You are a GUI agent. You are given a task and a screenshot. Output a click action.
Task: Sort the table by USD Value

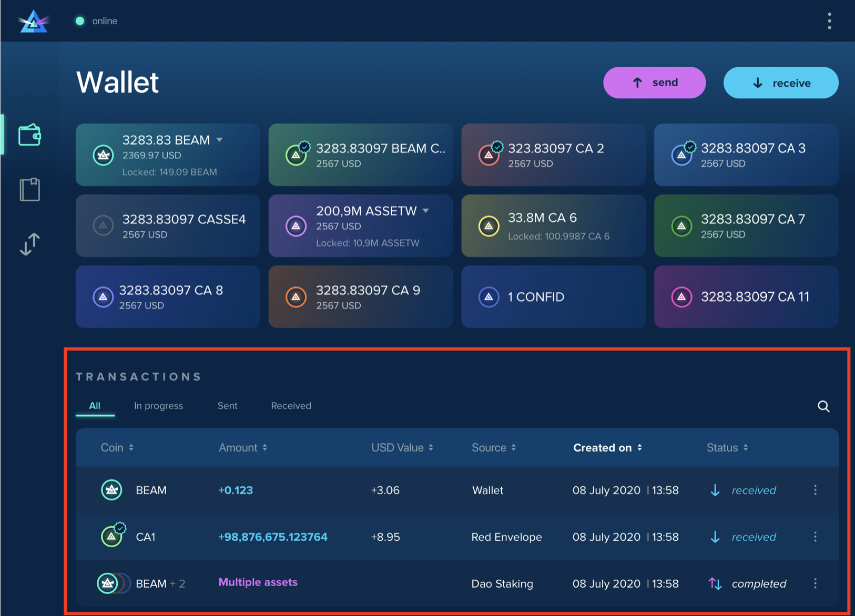[402, 447]
